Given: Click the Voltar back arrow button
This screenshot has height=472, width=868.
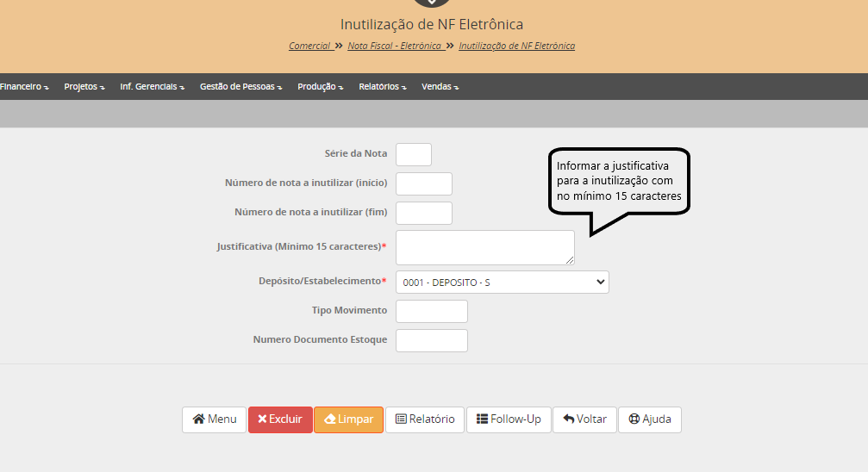Looking at the screenshot, I should [584, 419].
